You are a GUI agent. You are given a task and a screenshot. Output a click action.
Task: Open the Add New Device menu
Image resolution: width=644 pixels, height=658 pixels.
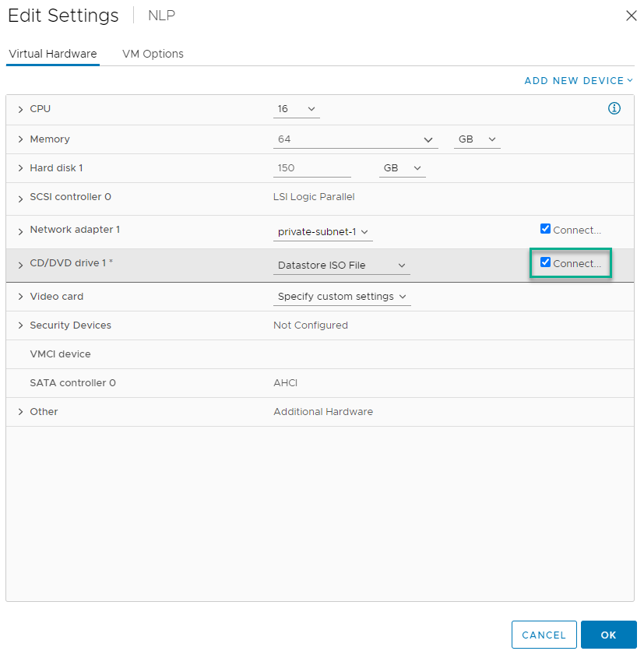click(578, 81)
